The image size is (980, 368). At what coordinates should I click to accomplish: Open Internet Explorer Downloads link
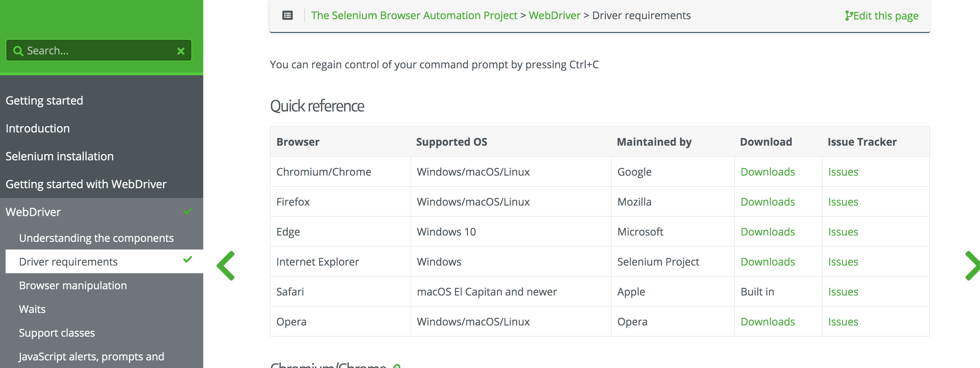click(767, 262)
